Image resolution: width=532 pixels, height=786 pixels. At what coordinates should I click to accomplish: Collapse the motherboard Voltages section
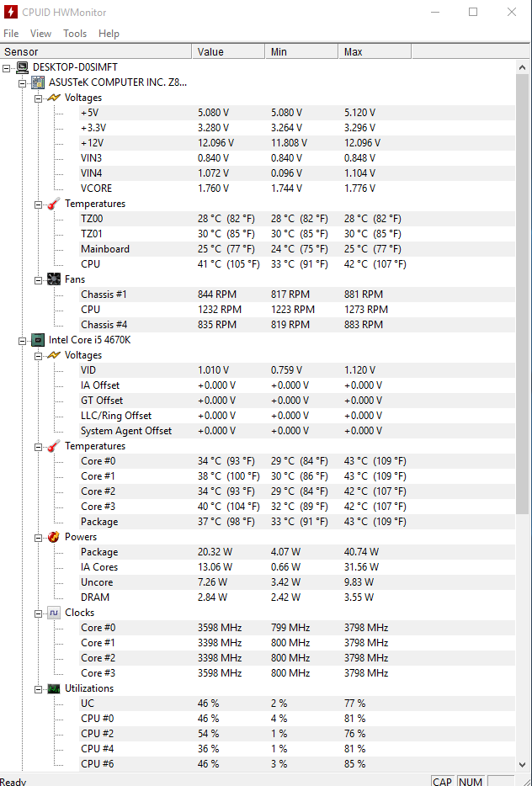[x=38, y=98]
